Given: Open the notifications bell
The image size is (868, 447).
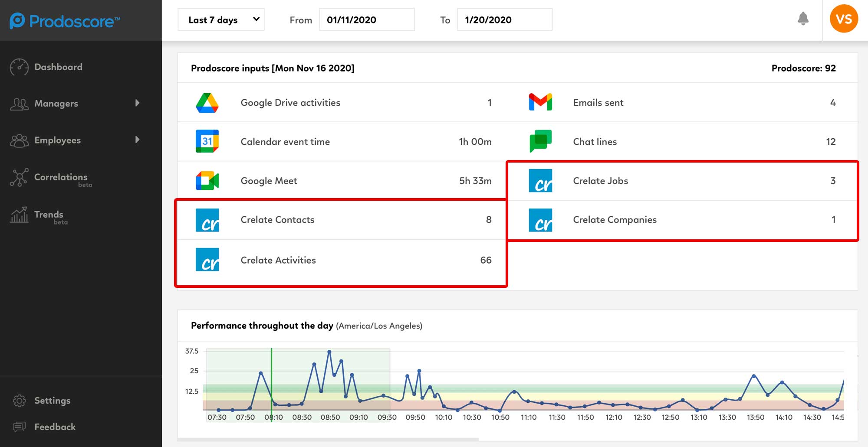Looking at the screenshot, I should pyautogui.click(x=803, y=19).
